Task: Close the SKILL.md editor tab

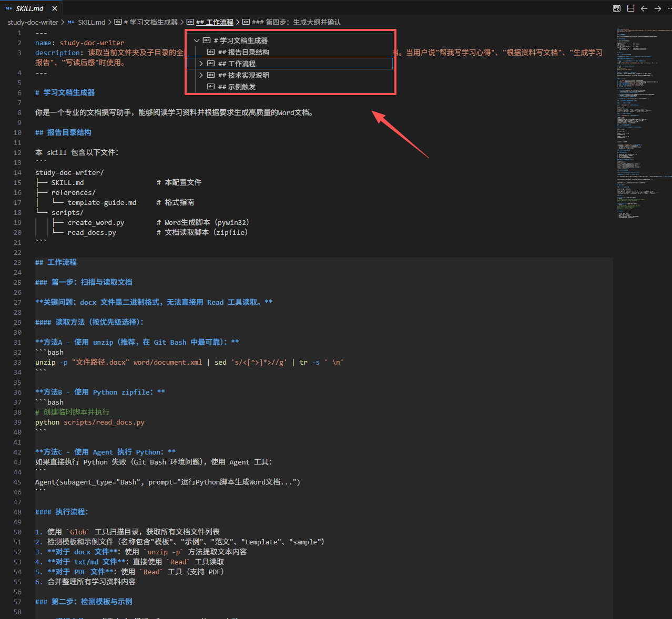Action: click(55, 8)
